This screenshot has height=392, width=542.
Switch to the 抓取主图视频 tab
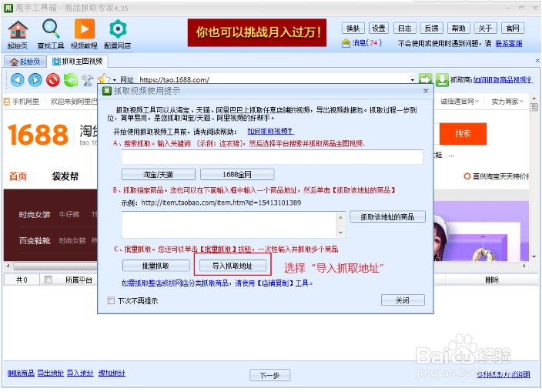click(x=78, y=62)
